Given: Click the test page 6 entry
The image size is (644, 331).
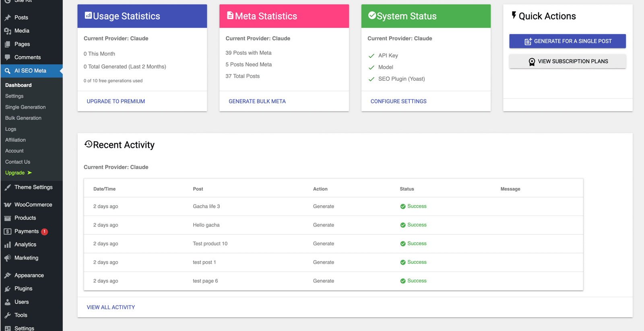Looking at the screenshot, I should (x=205, y=281).
